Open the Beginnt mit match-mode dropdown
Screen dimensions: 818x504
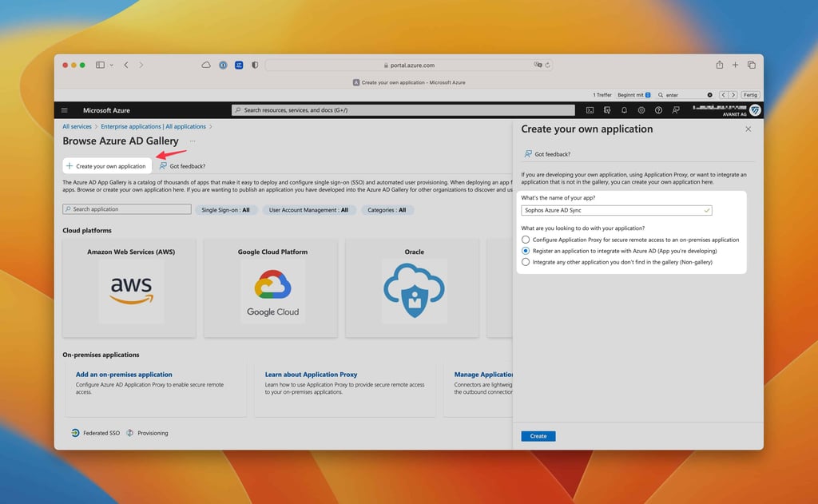(x=633, y=95)
